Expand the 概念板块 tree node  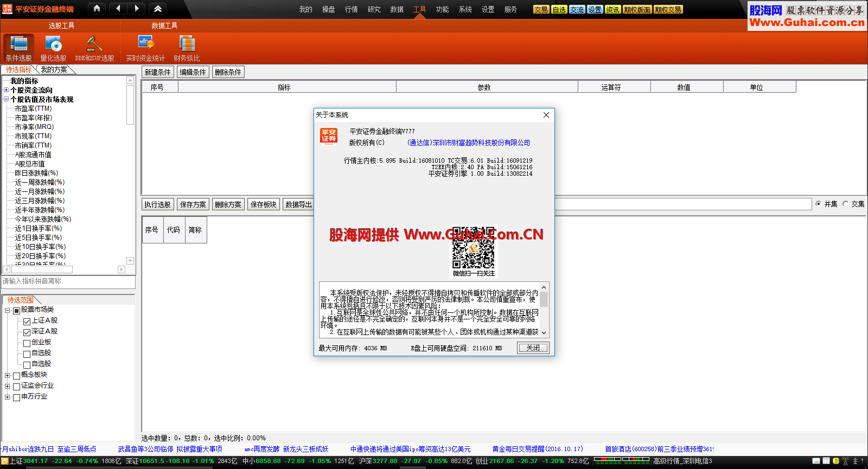pyautogui.click(x=8, y=376)
